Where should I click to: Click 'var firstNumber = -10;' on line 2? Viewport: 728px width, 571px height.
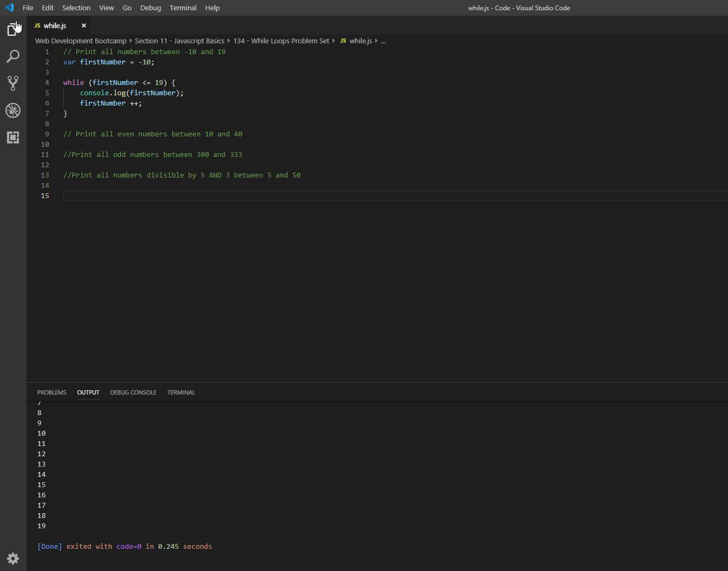pyautogui.click(x=109, y=62)
